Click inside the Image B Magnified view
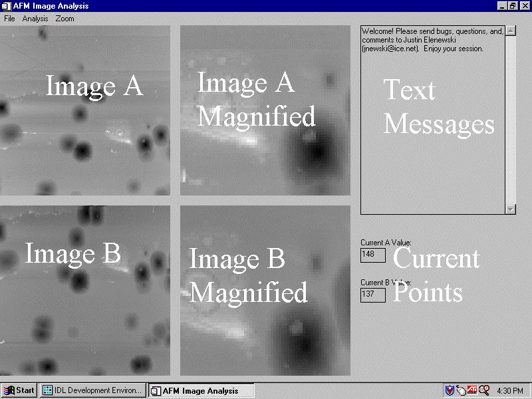Viewport: 532px width, 399px height. pos(265,289)
